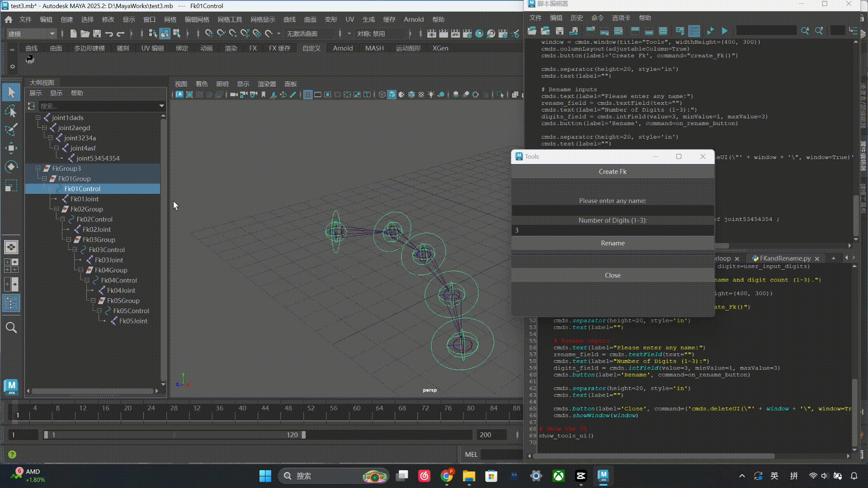
Task: Activate the Paint selection tool
Action: coord(11,130)
